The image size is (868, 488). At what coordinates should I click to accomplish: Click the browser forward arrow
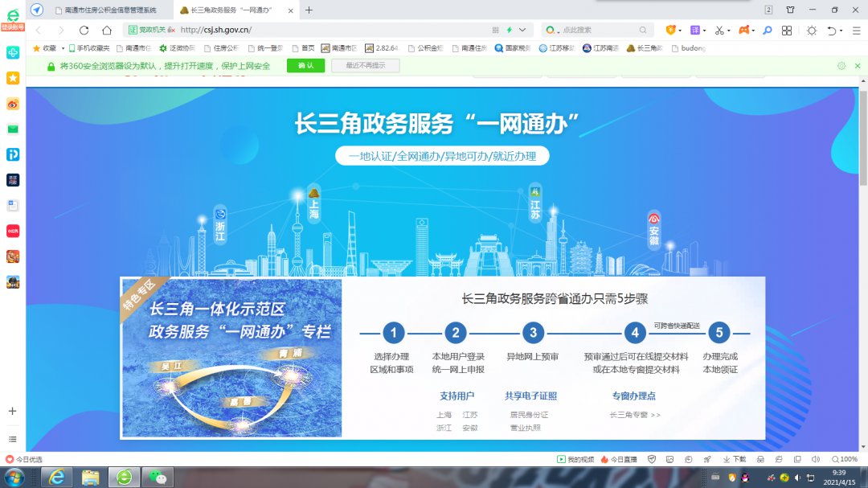61,30
